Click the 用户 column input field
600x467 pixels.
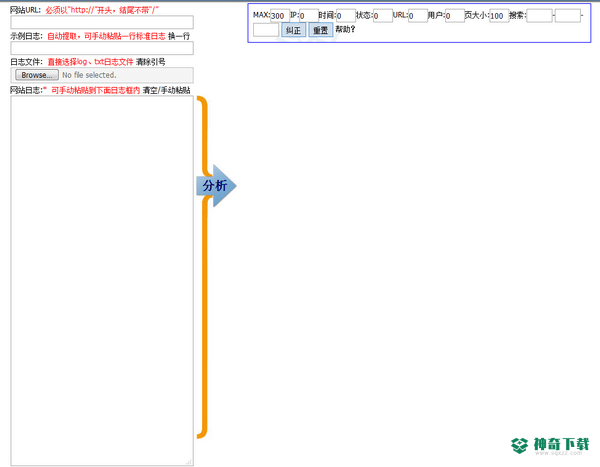(x=455, y=16)
